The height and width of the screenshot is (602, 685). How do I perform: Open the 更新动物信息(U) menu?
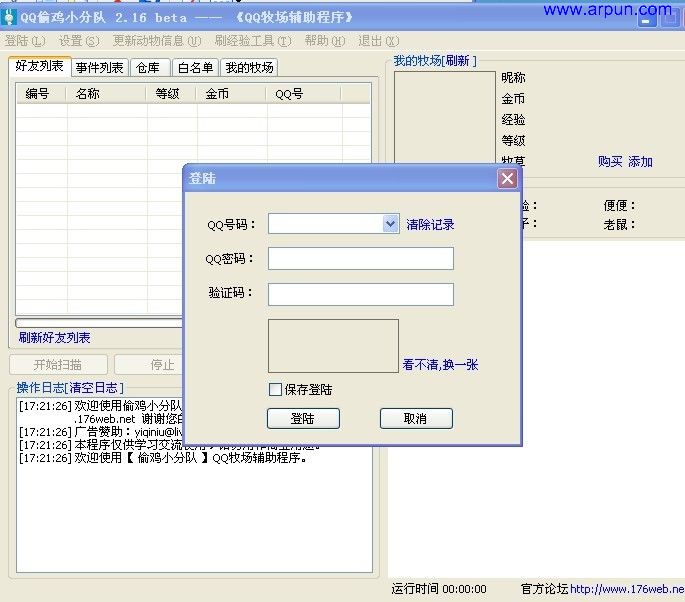tap(157, 41)
